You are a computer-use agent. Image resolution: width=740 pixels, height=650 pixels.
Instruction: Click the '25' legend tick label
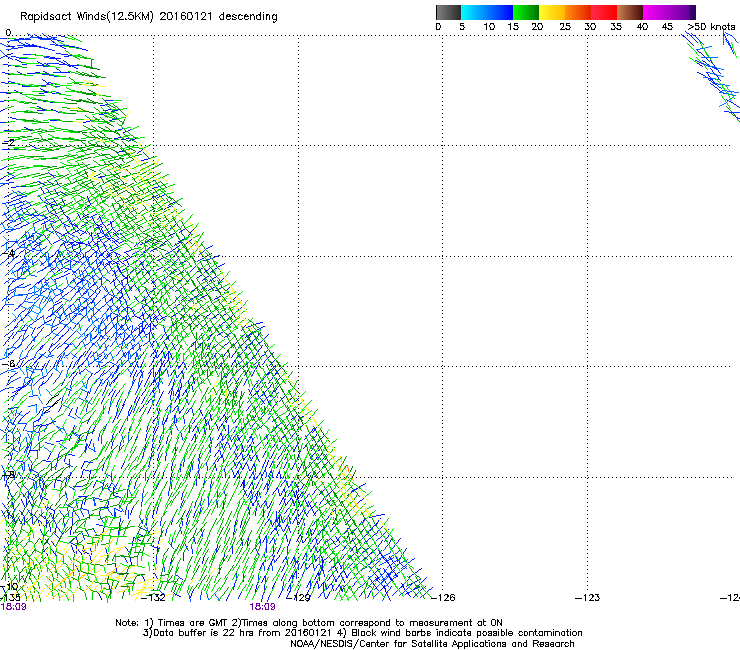565,27
